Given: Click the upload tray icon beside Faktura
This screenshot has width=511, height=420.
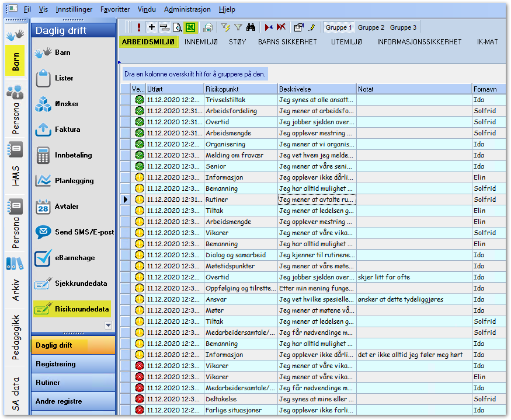Looking at the screenshot, I should coord(43,129).
